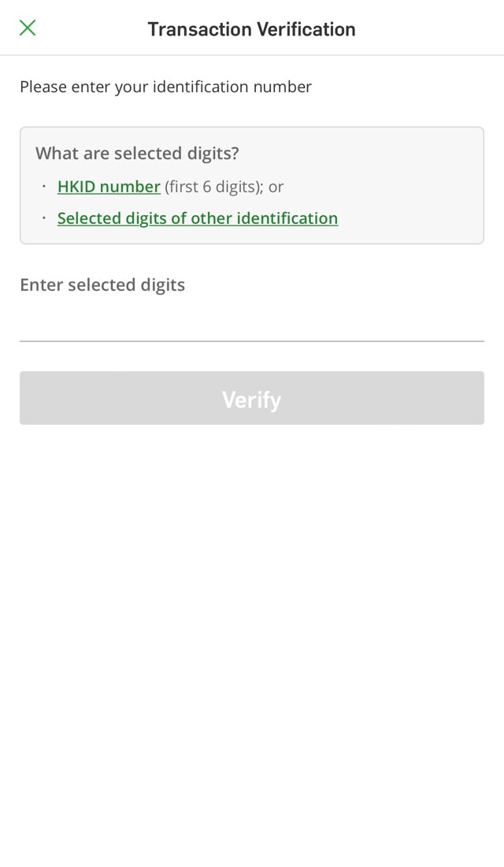The width and height of the screenshot is (504, 867).
Task: Open Selected digits of other identification link
Action: [198, 218]
